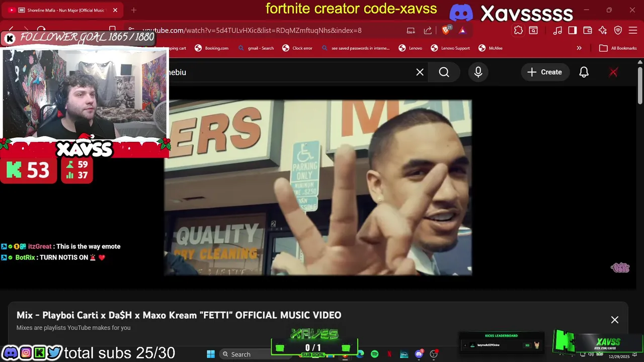Open YouTube notifications bell
The width and height of the screenshot is (644, 362).
[584, 72]
